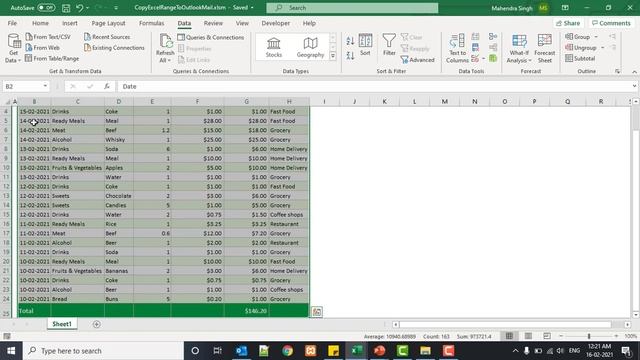
Task: Collapse the ribbon
Action: (x=634, y=72)
